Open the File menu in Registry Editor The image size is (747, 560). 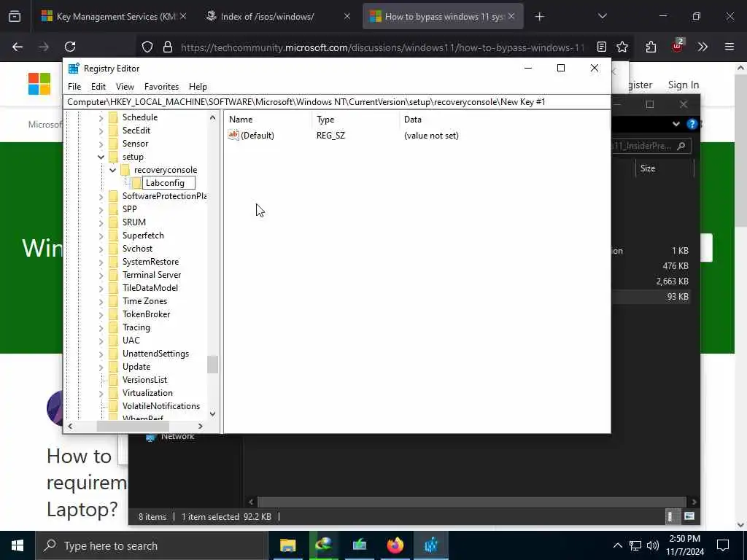click(74, 87)
